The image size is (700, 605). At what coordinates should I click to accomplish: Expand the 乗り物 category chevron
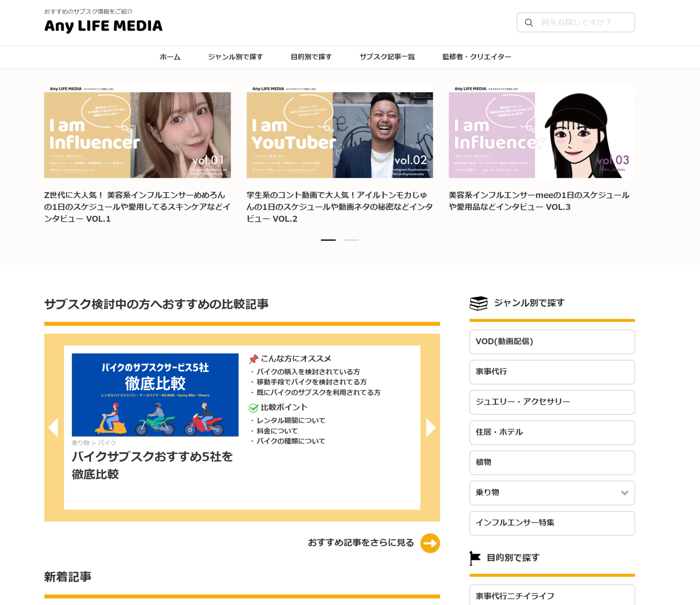(x=624, y=493)
